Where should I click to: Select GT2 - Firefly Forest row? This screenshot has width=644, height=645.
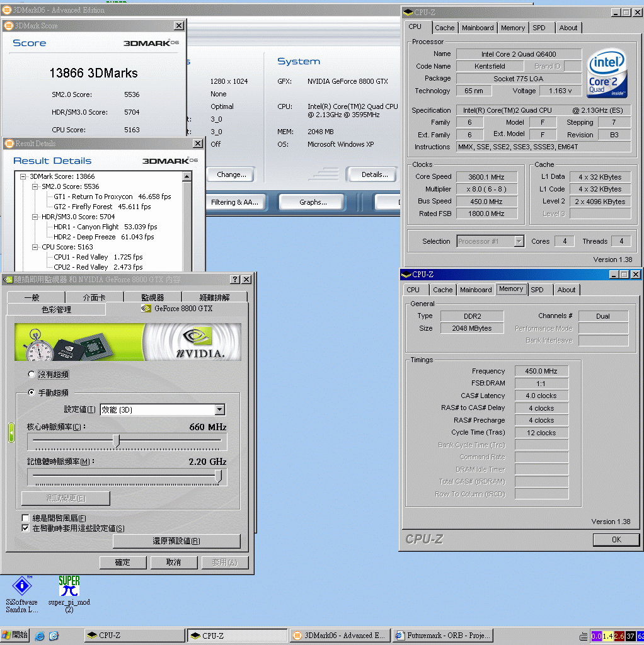pyautogui.click(x=102, y=207)
